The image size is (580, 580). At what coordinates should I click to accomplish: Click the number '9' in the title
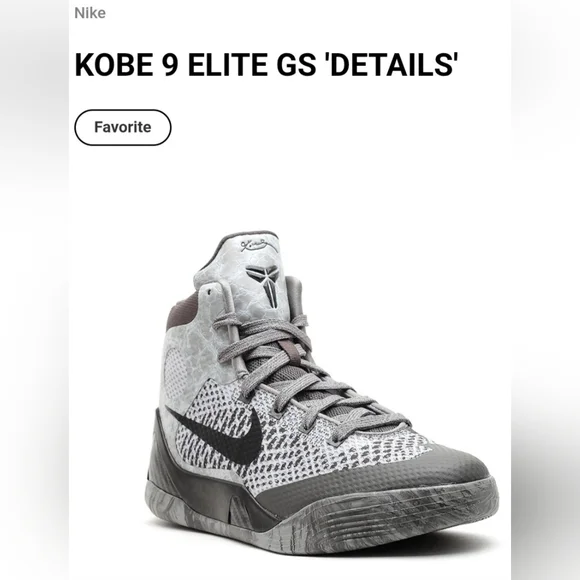(171, 64)
